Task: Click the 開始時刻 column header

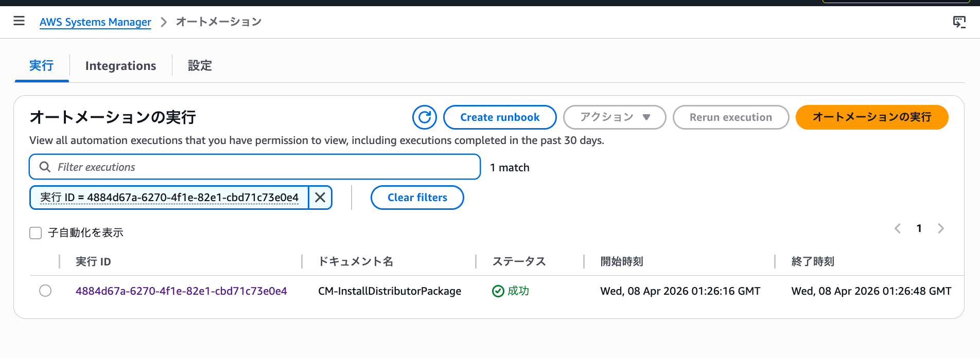Action: (x=622, y=262)
